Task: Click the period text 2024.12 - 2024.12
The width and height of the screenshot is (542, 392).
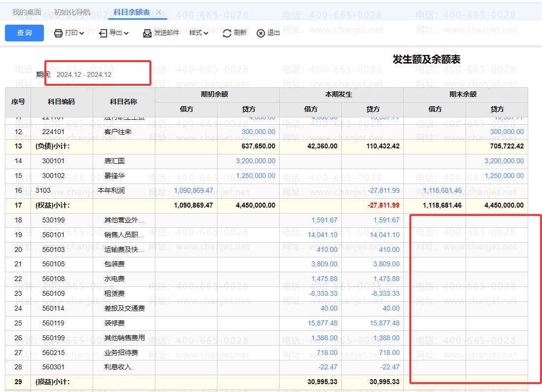Action: (84, 74)
